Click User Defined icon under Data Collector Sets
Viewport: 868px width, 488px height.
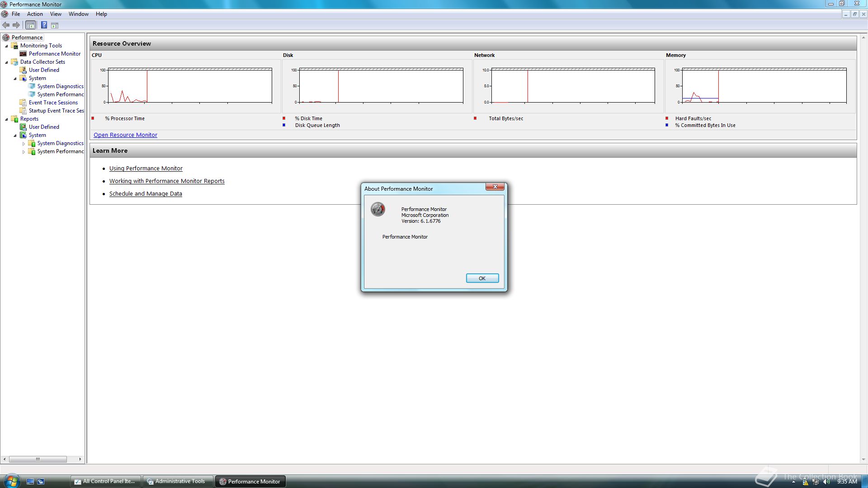point(23,70)
